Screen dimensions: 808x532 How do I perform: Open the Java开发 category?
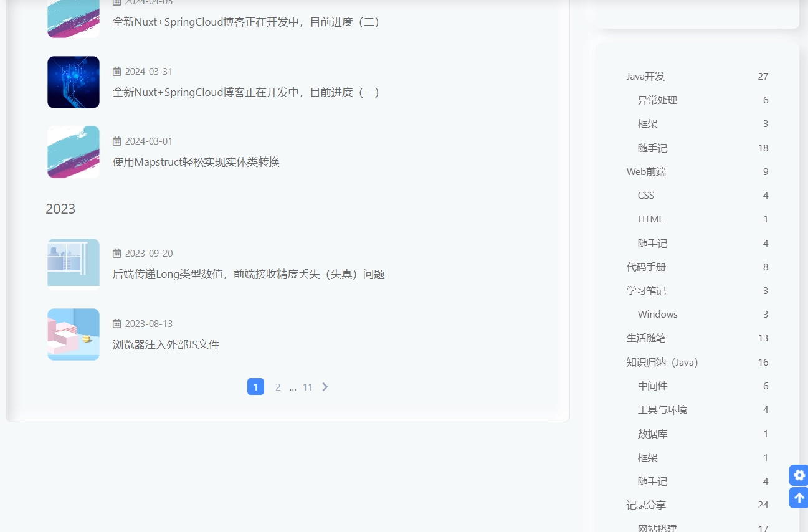645,77
